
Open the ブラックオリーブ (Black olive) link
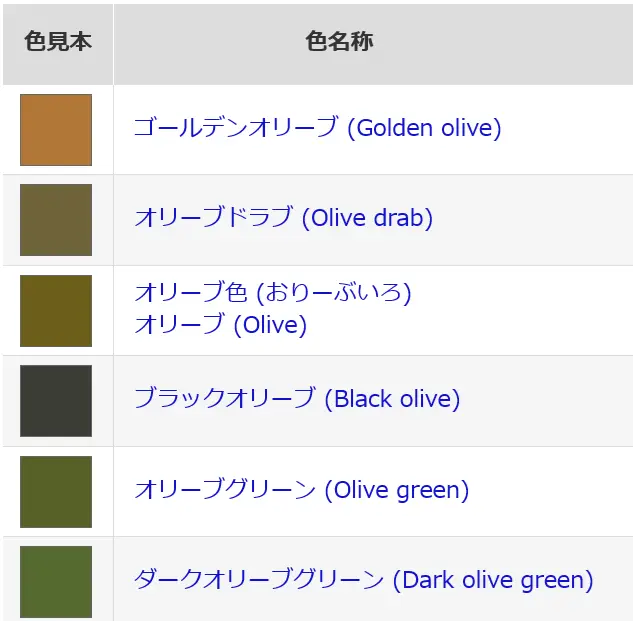pyautogui.click(x=297, y=399)
